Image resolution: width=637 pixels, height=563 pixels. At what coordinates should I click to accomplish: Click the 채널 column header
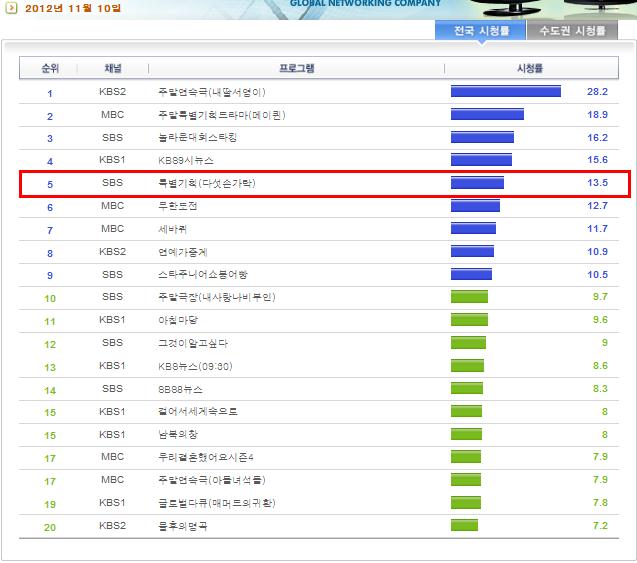point(113,68)
